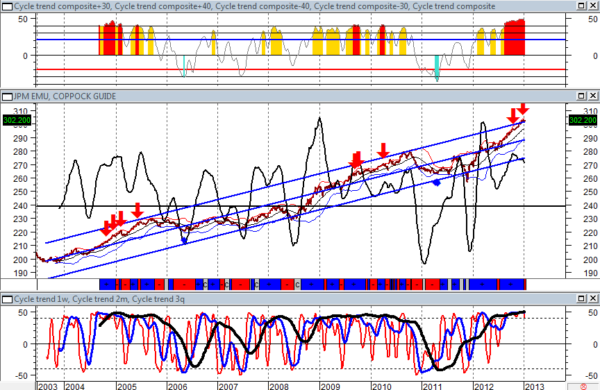Click the 2013 year label on the time axis

pos(534,386)
